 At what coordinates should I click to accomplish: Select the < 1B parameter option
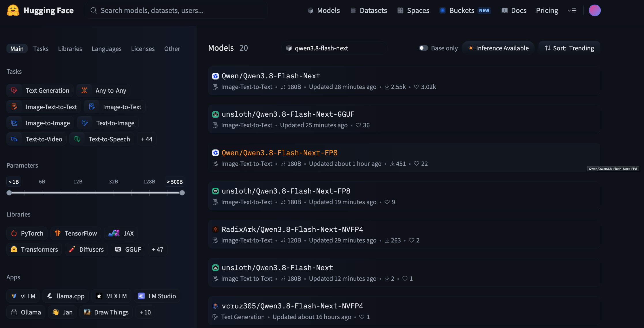(x=14, y=182)
